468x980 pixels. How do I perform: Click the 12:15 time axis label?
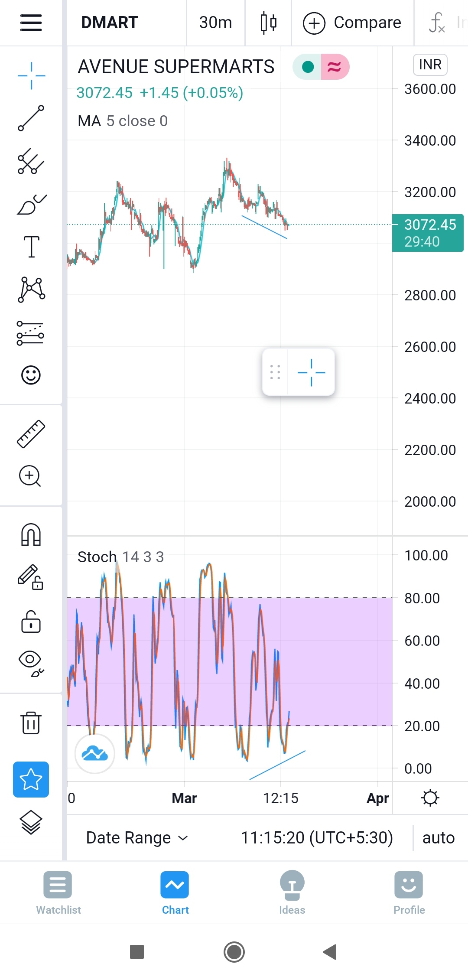click(281, 798)
